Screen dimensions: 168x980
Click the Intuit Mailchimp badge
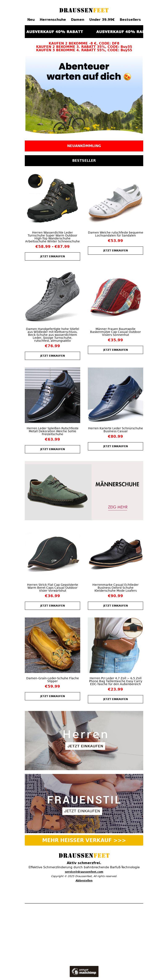coord(84,971)
